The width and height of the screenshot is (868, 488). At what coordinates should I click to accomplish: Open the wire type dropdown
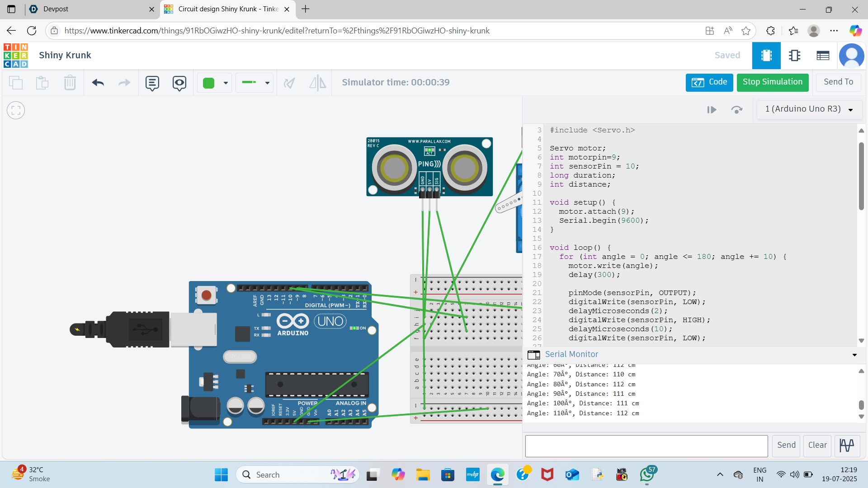coord(267,83)
